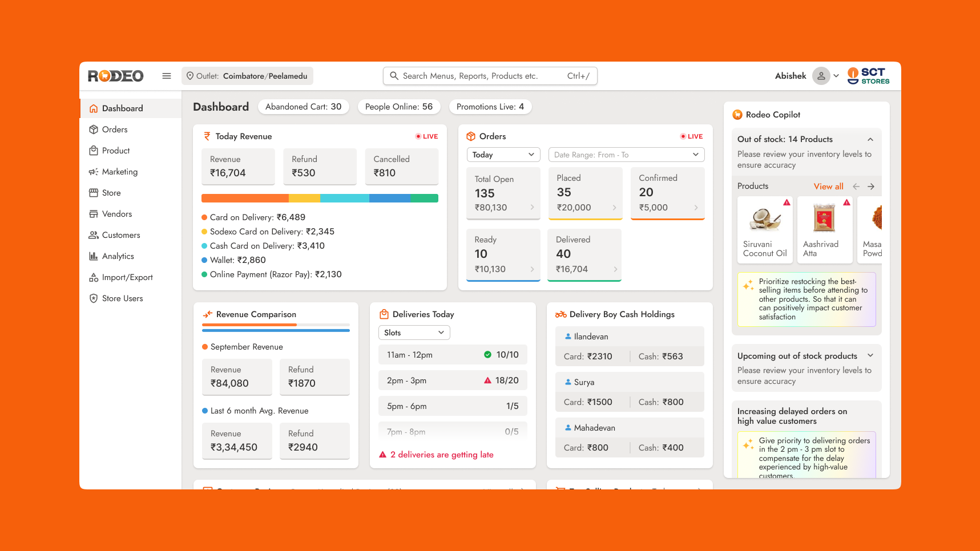The height and width of the screenshot is (551, 980).
Task: Click the Rodeo Copilot icon
Action: pyautogui.click(x=737, y=115)
